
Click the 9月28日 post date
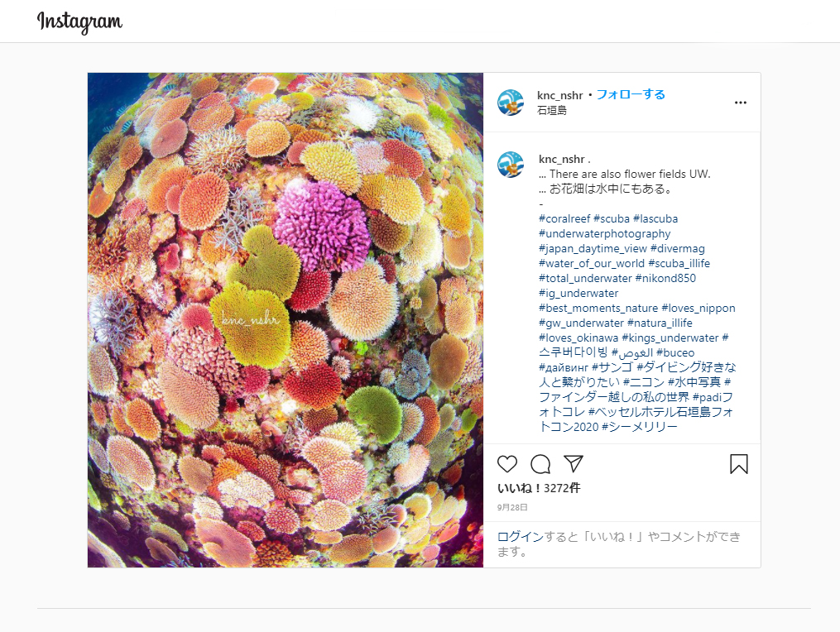tap(512, 507)
